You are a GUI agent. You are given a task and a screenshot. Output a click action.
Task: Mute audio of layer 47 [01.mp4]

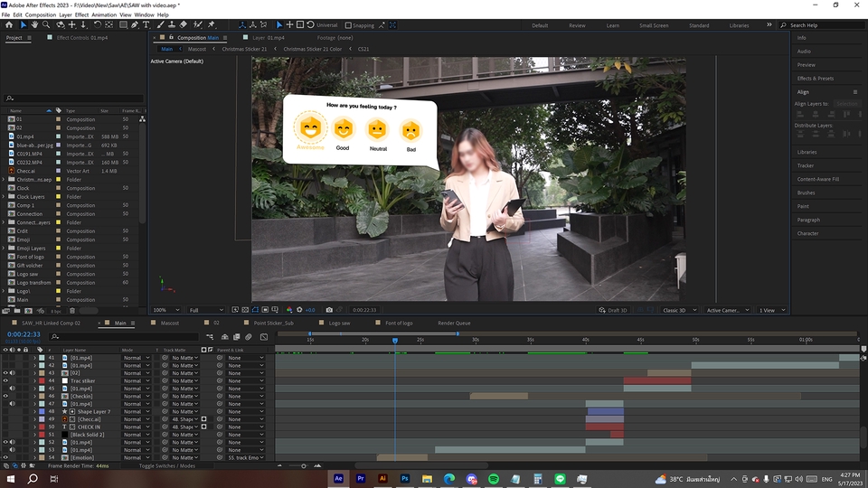click(x=12, y=404)
